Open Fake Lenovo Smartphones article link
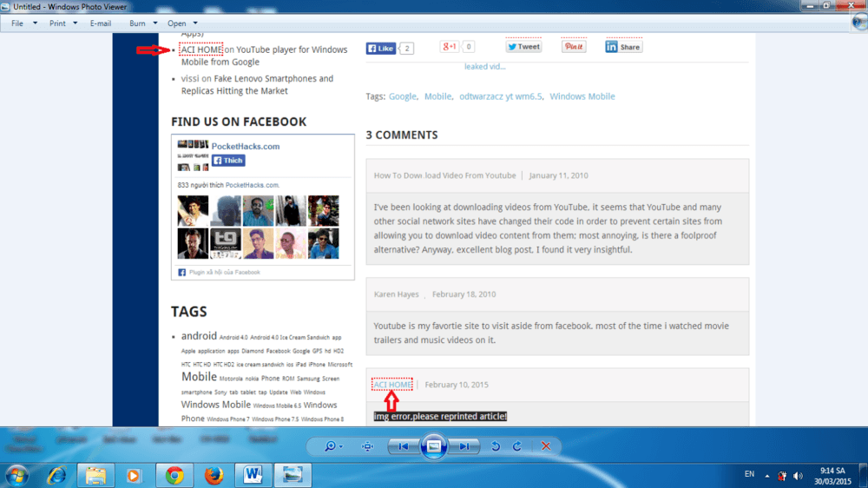The width and height of the screenshot is (868, 488). pyautogui.click(x=258, y=84)
